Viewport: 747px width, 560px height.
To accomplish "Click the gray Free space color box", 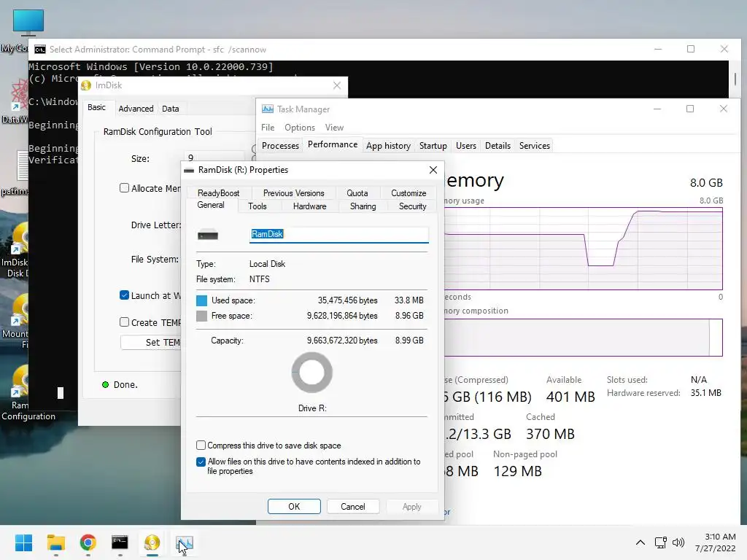I will coord(201,316).
